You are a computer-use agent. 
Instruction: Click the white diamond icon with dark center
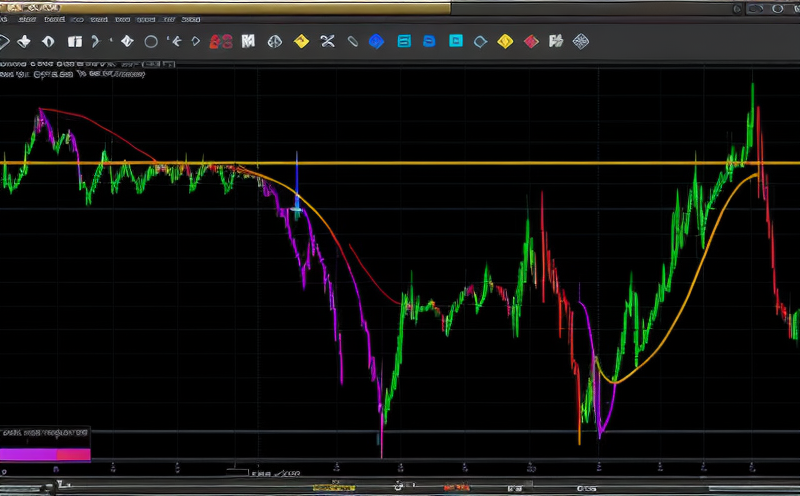tap(48, 41)
